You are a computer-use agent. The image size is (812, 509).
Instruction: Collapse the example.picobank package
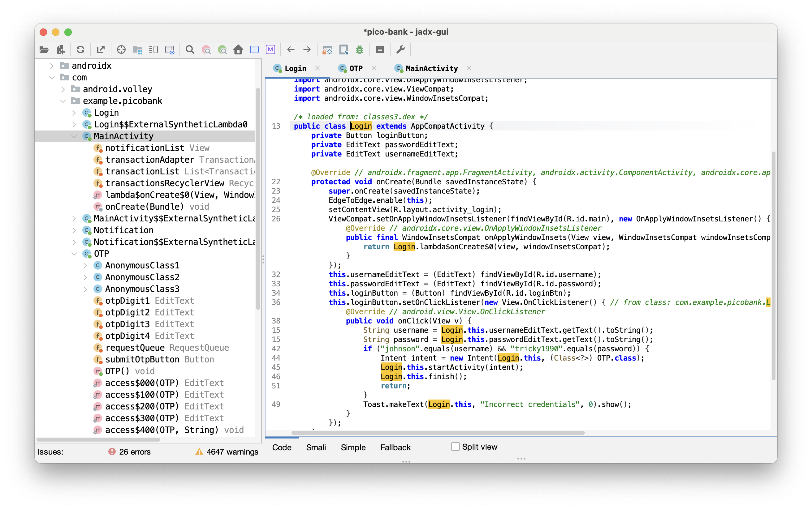[x=63, y=101]
